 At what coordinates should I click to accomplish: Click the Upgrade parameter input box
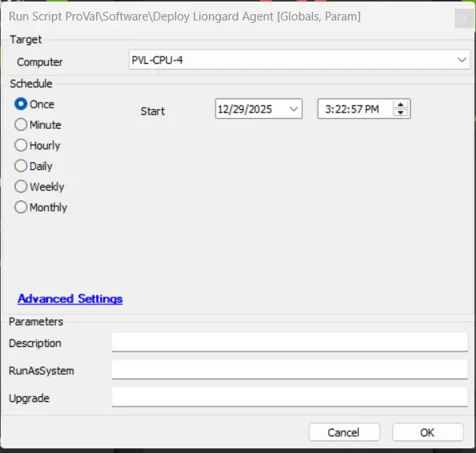pos(290,397)
